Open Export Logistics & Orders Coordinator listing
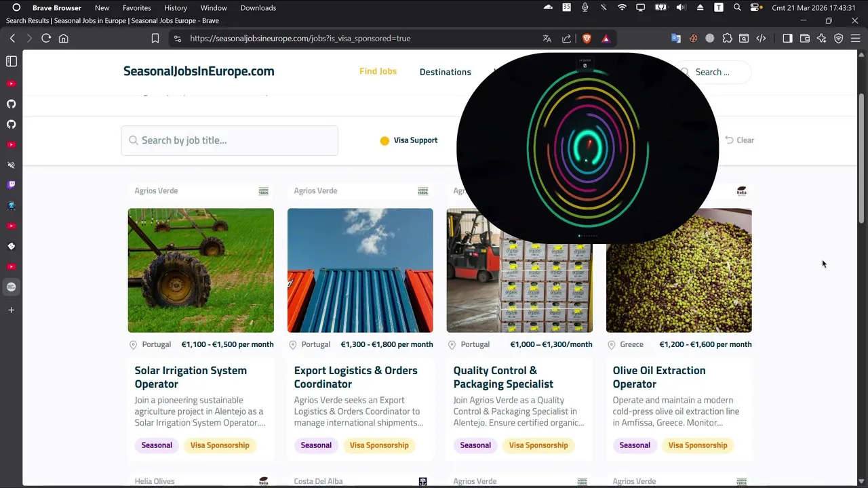This screenshot has height=488, width=868. pyautogui.click(x=355, y=377)
